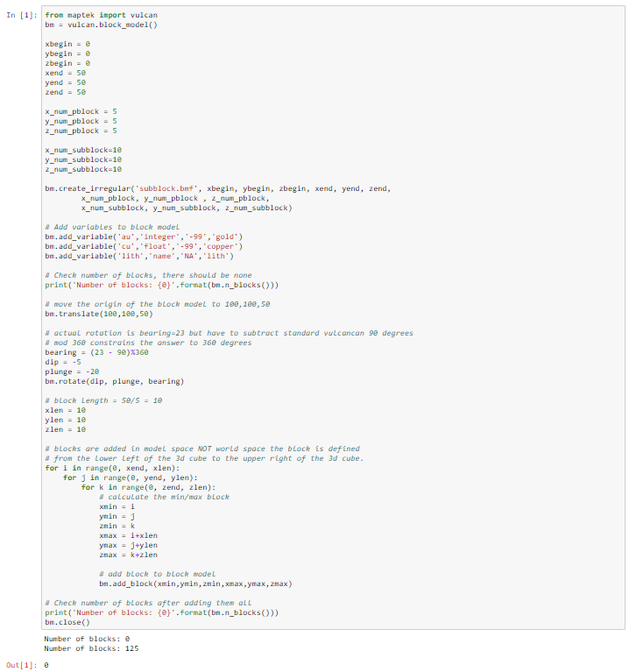Click the '# Add variables to block model' comment
This screenshot has height=672, width=629.
point(111,226)
